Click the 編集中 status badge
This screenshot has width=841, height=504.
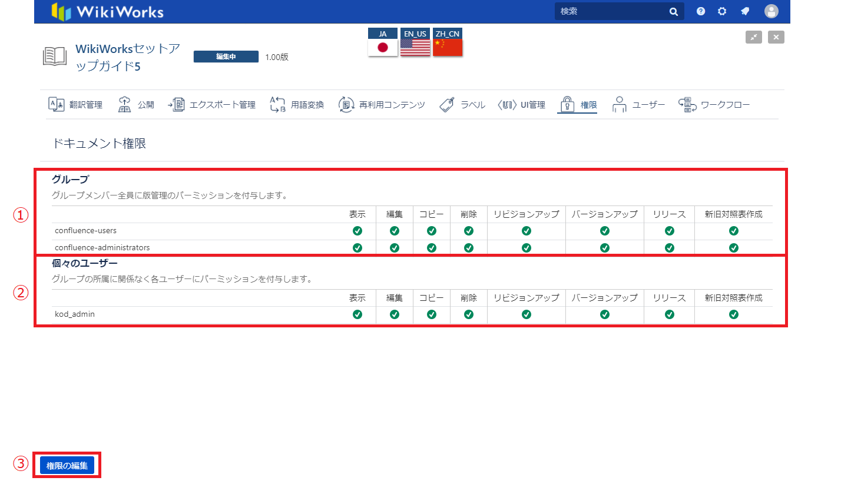pos(226,57)
